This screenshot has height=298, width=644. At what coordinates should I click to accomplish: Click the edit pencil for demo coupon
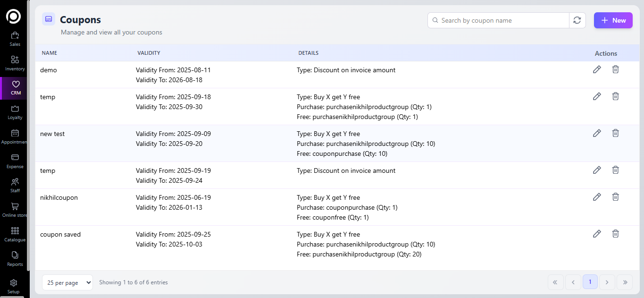597,69
